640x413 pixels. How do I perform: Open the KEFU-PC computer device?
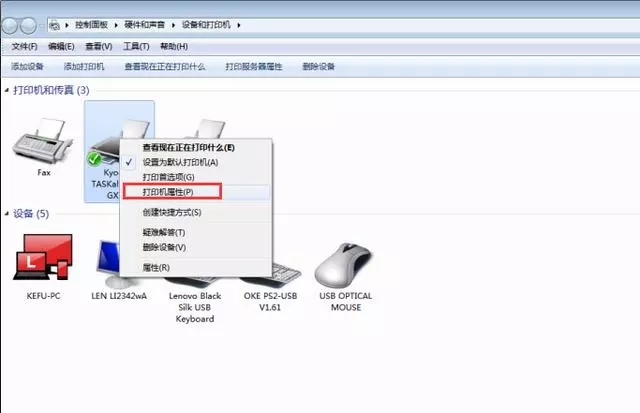(x=43, y=257)
